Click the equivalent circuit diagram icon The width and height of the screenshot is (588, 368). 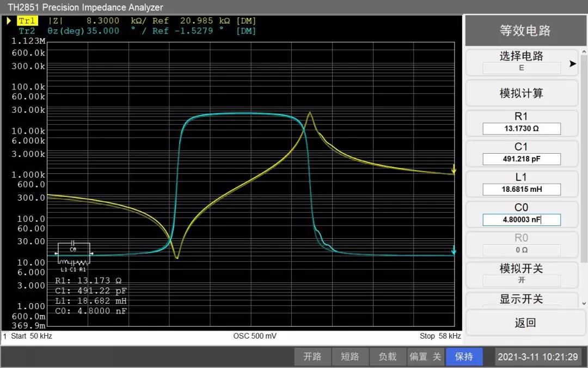74,257
